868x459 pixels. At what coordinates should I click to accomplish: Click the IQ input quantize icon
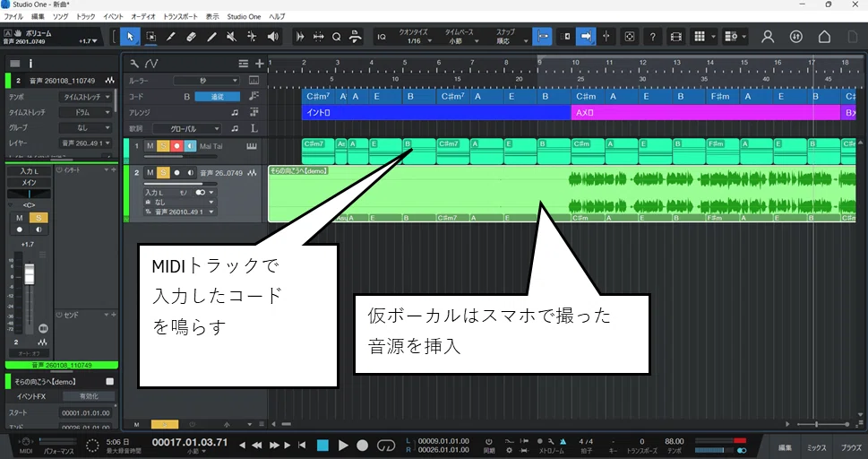click(x=382, y=37)
